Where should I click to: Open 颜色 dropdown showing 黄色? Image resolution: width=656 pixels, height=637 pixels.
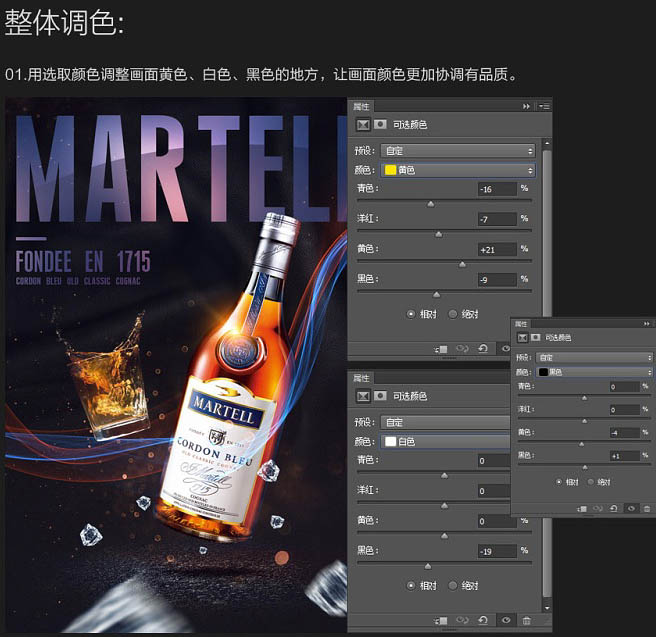[458, 170]
